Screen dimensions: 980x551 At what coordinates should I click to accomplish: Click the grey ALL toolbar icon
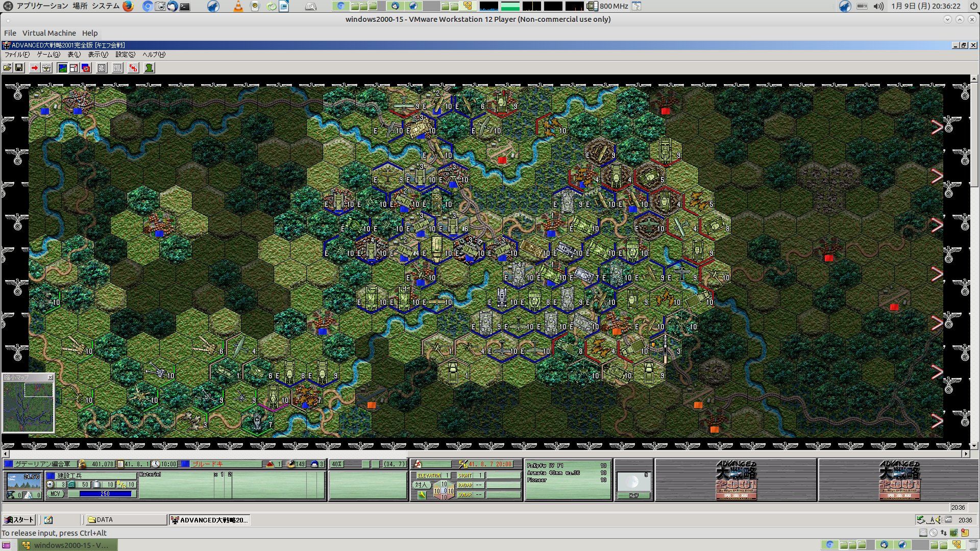coord(117,68)
